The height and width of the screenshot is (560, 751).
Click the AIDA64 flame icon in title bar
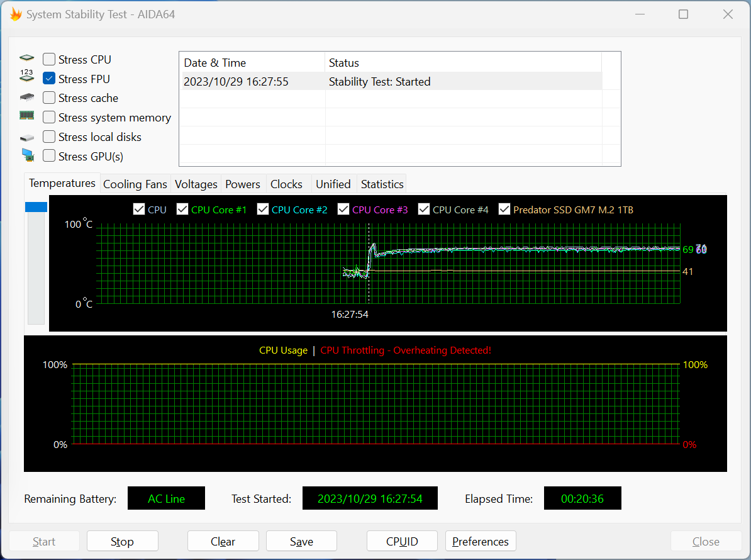click(x=16, y=14)
